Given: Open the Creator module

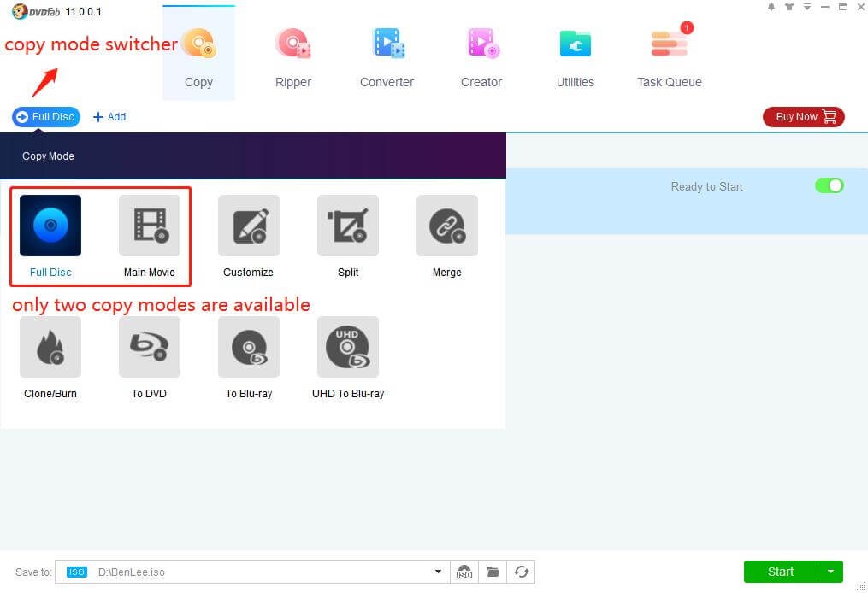Looking at the screenshot, I should pyautogui.click(x=481, y=54).
